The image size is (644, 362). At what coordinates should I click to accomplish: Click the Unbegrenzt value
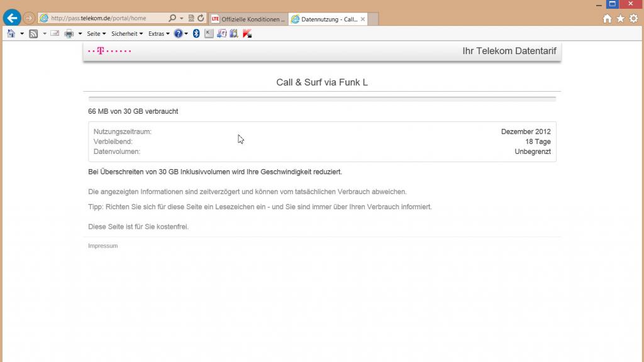[533, 151]
